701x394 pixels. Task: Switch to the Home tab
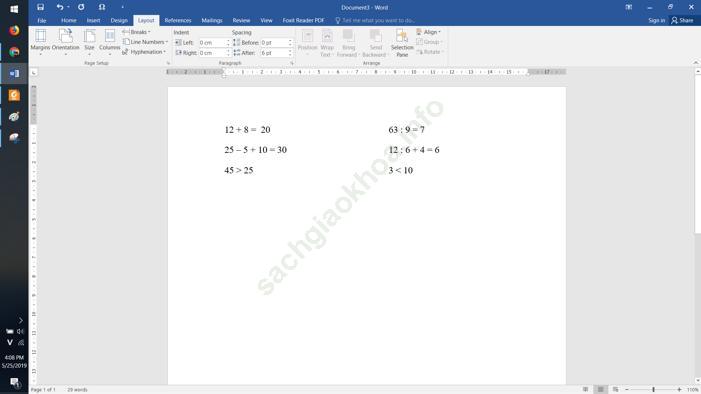pos(68,21)
